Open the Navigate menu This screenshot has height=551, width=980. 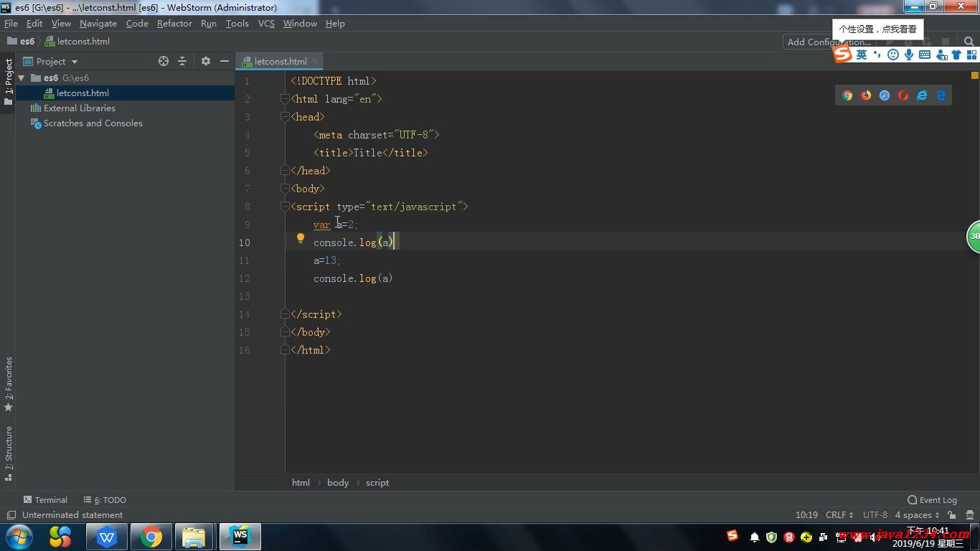click(98, 23)
